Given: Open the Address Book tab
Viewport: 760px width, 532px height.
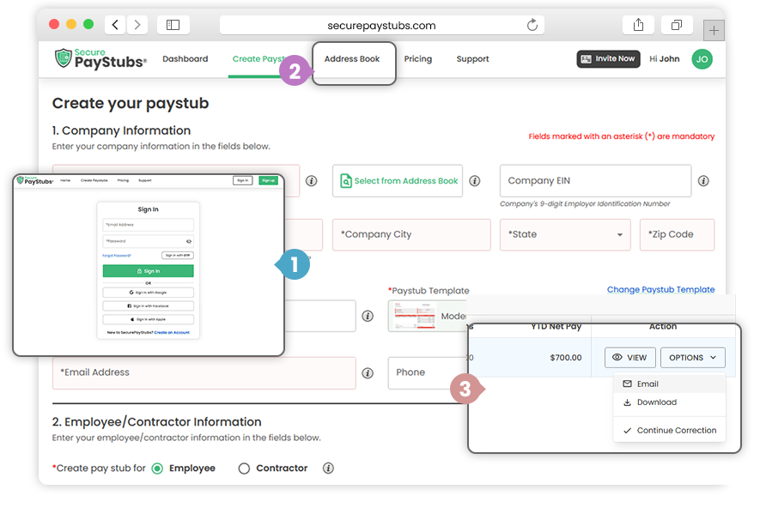Looking at the screenshot, I should pos(352,59).
